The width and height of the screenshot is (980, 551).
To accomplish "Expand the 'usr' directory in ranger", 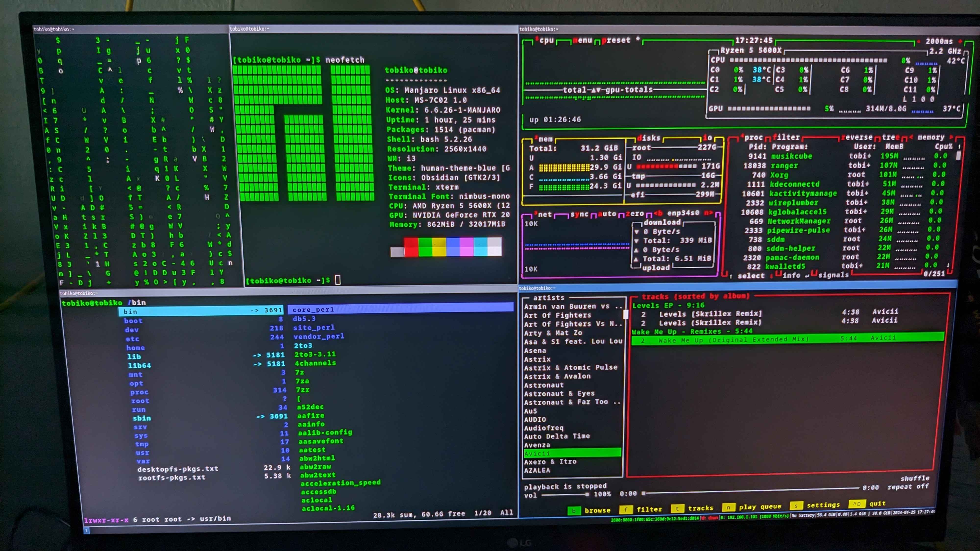I will (x=142, y=453).
